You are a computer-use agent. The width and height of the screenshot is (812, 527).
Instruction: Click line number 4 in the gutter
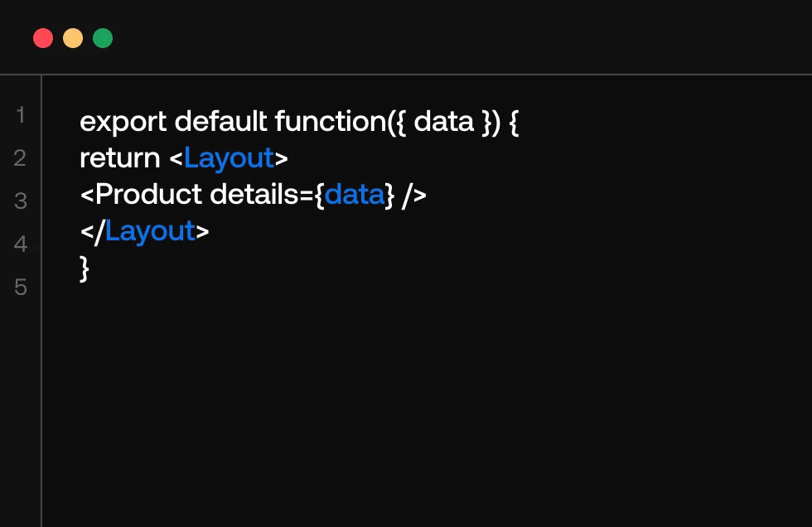pos(21,244)
